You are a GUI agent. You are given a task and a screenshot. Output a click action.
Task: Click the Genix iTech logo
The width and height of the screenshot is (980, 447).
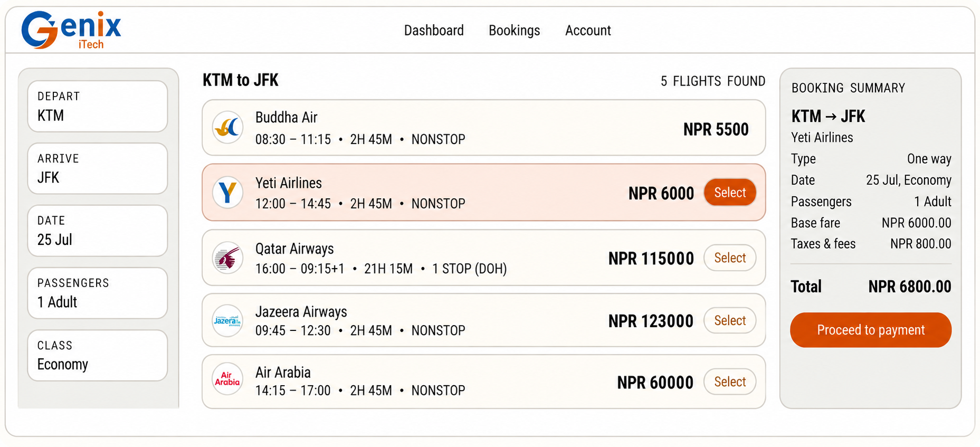[71, 30]
